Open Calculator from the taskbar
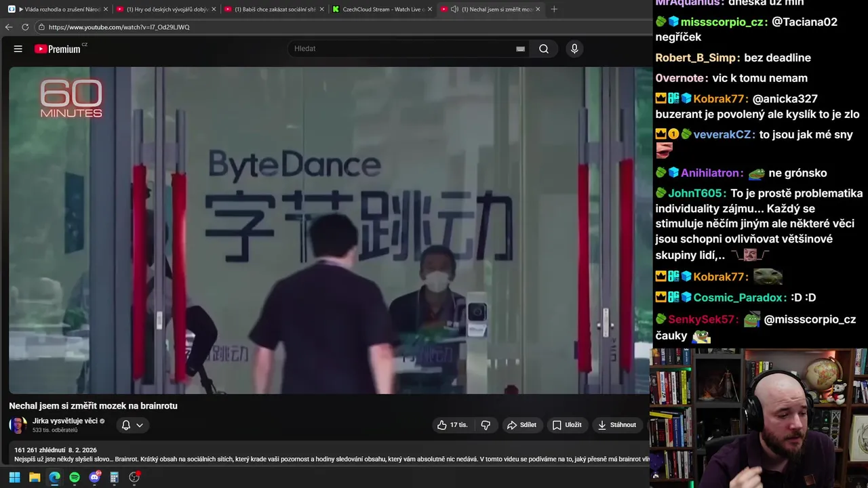Image resolution: width=868 pixels, height=488 pixels. click(x=115, y=477)
